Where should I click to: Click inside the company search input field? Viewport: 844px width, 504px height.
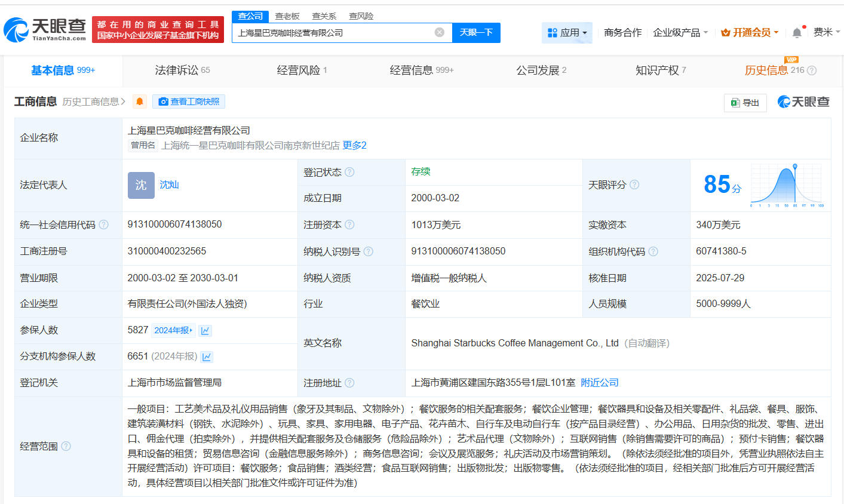334,33
